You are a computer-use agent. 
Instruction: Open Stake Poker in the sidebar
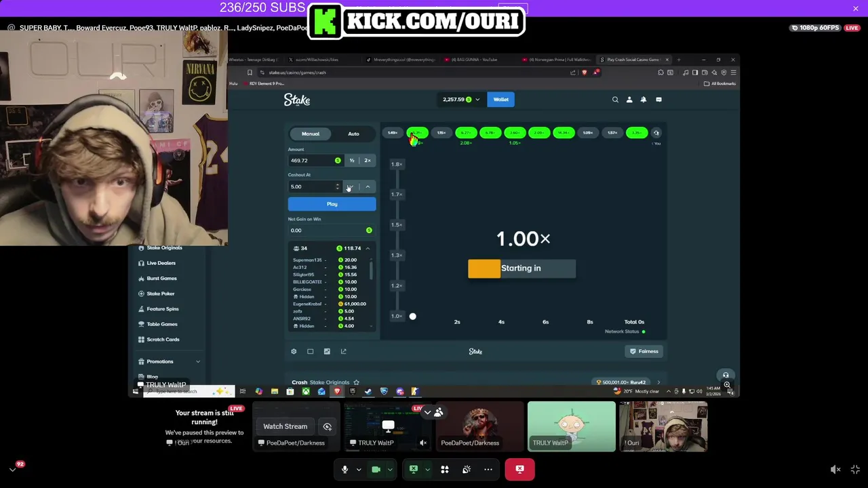[161, 293]
